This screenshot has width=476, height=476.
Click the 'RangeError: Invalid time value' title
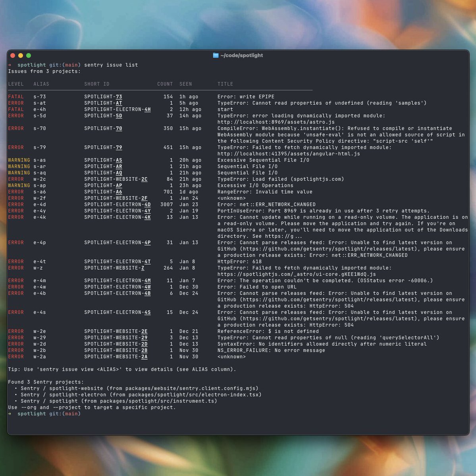[265, 192]
